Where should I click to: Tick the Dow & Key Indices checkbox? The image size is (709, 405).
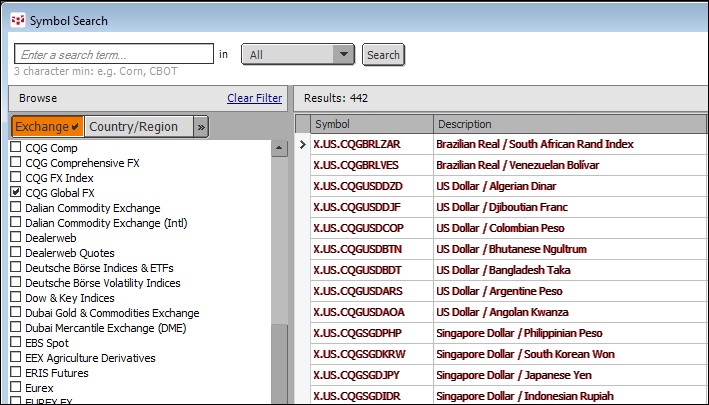[16, 297]
